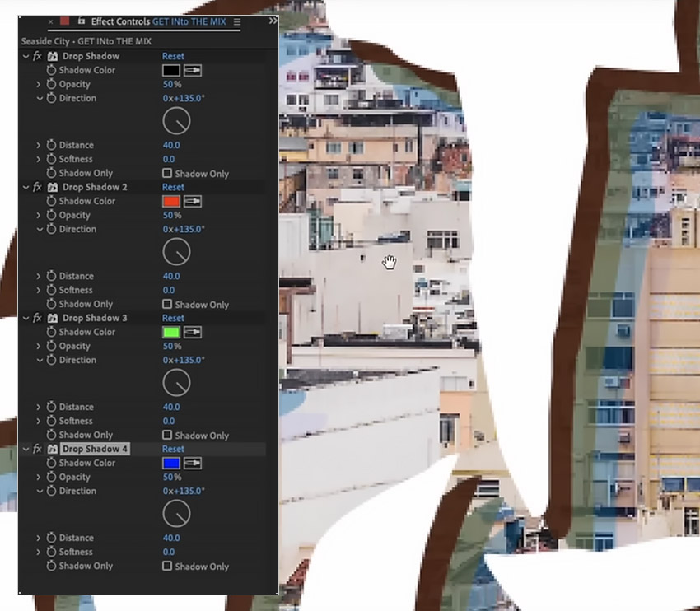700x611 pixels.
Task: Enable Shadow Only checkbox for Drop Shadow
Action: 167,173
